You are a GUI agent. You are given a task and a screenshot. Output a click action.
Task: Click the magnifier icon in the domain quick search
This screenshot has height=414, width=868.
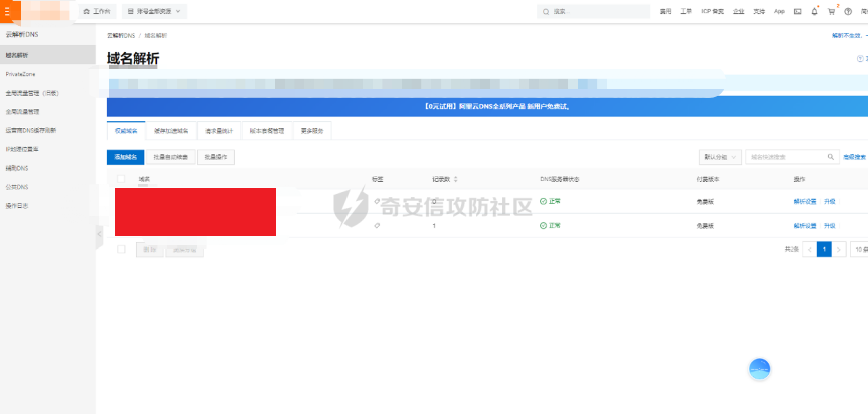(x=831, y=157)
